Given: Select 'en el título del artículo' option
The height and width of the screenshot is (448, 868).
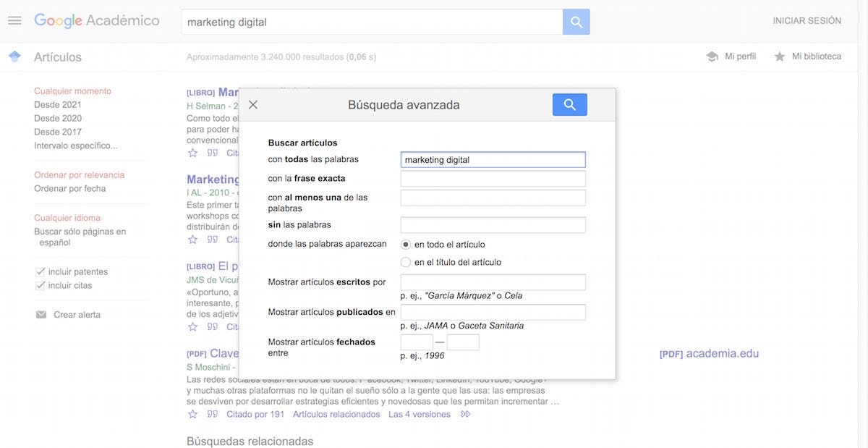Looking at the screenshot, I should tap(406, 262).
